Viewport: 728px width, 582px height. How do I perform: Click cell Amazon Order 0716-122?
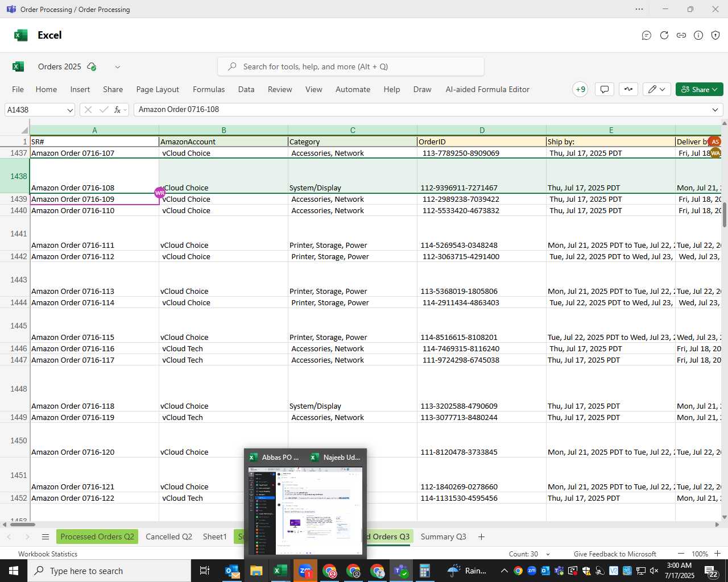coord(94,498)
